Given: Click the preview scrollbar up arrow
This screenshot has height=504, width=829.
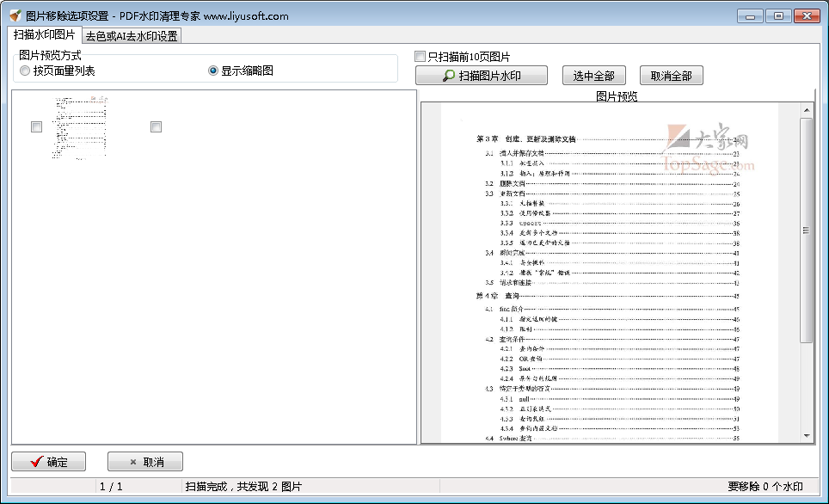Looking at the screenshot, I should tap(806, 108).
